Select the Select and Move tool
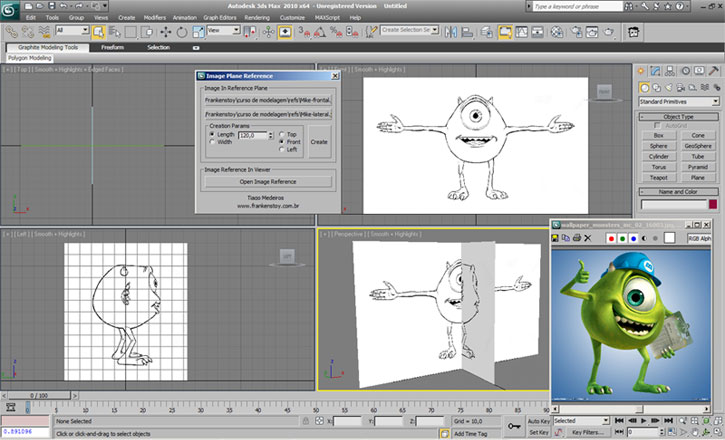This screenshot has width=725, height=440. click(x=166, y=32)
